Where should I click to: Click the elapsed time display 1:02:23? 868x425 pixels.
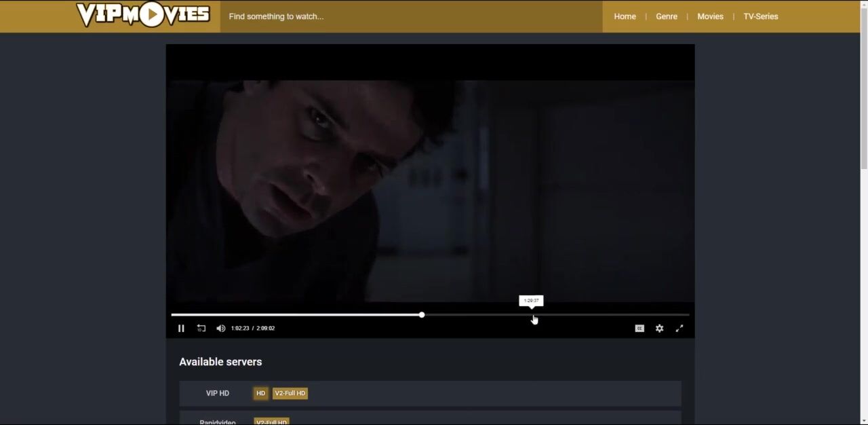coord(240,328)
